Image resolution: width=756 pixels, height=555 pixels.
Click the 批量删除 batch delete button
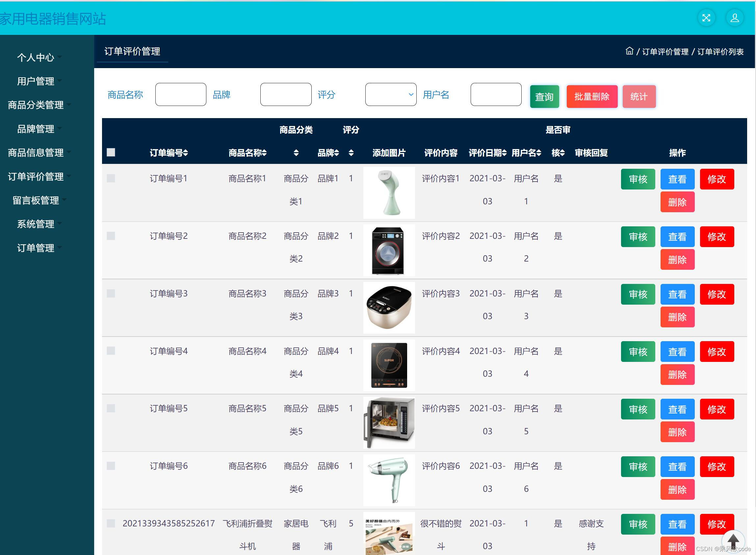point(592,97)
